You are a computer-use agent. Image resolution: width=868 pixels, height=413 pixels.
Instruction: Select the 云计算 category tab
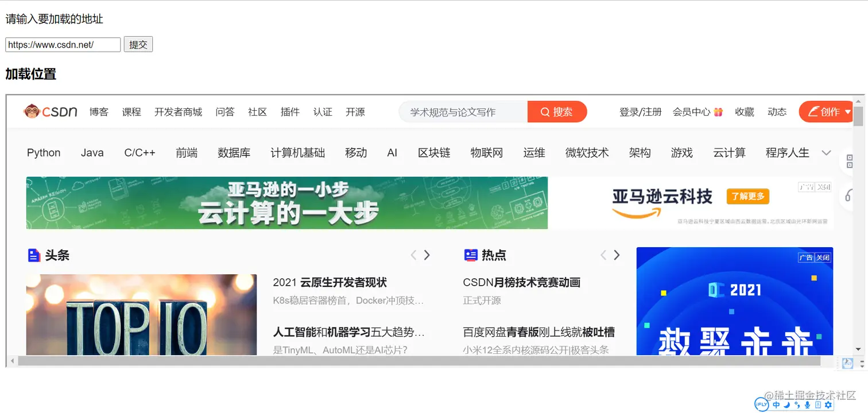pos(729,153)
